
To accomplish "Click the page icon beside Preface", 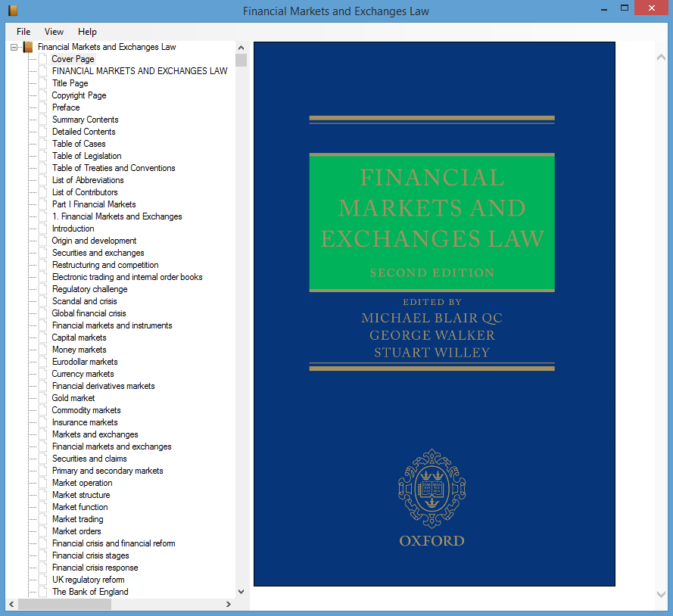I will pyautogui.click(x=43, y=107).
